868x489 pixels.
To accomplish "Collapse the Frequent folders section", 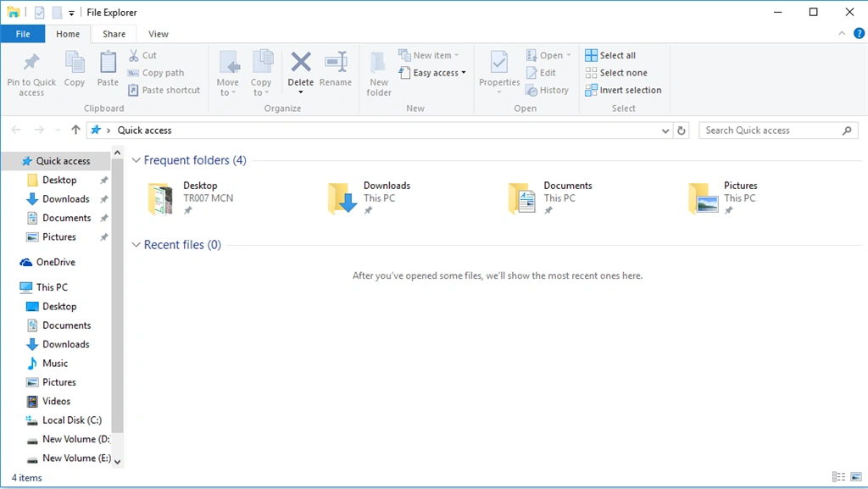I will click(x=136, y=160).
